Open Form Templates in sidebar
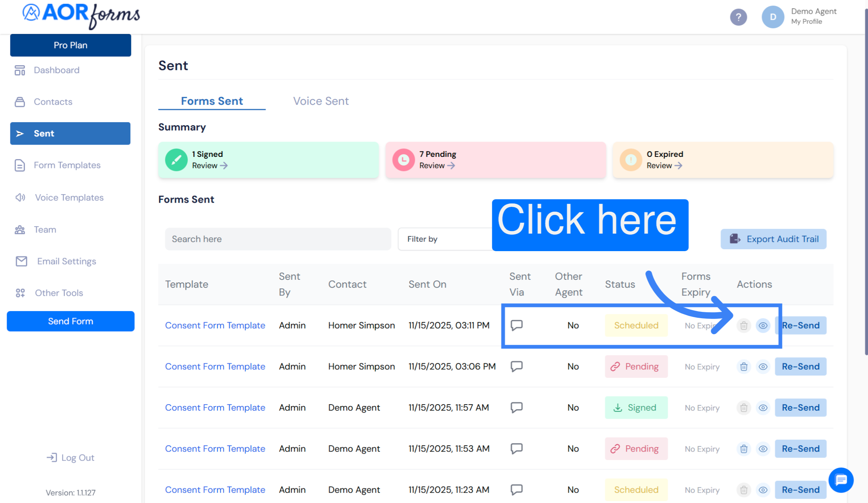 point(67,165)
